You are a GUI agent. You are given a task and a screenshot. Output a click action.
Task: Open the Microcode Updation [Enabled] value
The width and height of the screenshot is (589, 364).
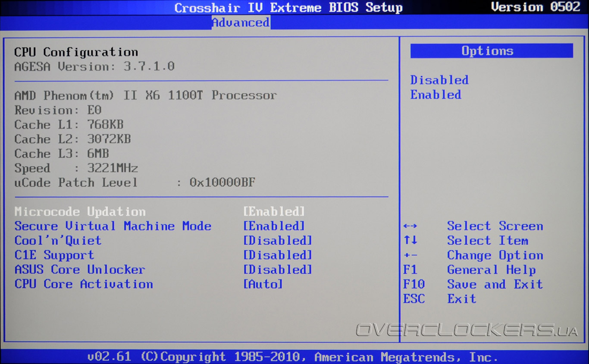pos(274,212)
